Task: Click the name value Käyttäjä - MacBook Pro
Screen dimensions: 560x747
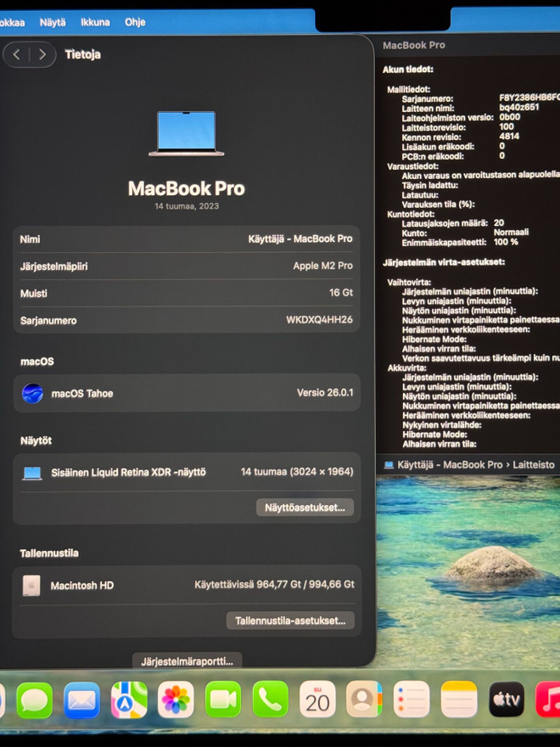Action: [300, 239]
